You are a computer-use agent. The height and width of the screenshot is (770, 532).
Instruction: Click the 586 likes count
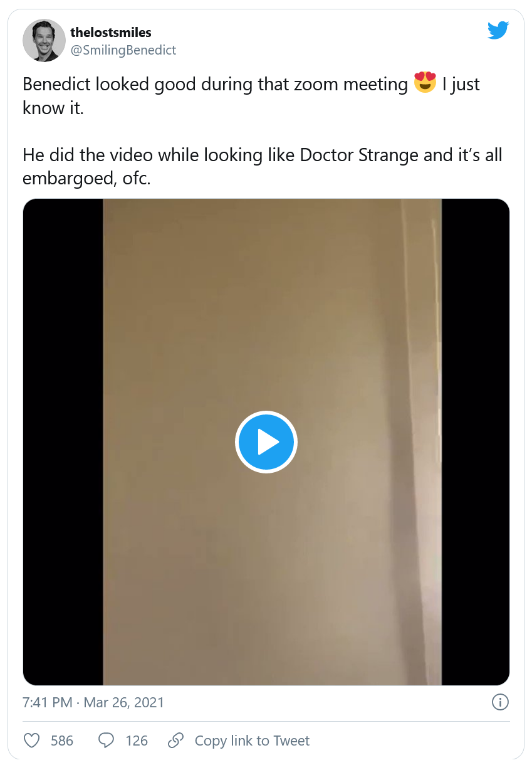coord(62,741)
